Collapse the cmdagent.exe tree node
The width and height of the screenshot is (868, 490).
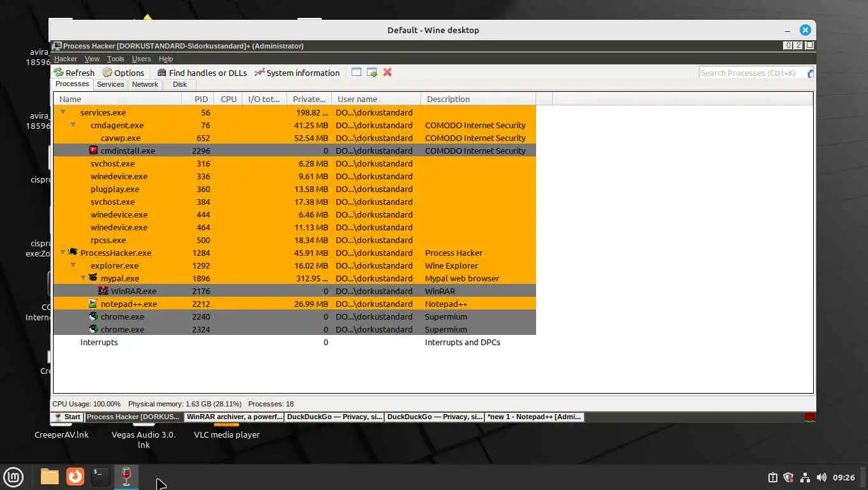point(73,124)
